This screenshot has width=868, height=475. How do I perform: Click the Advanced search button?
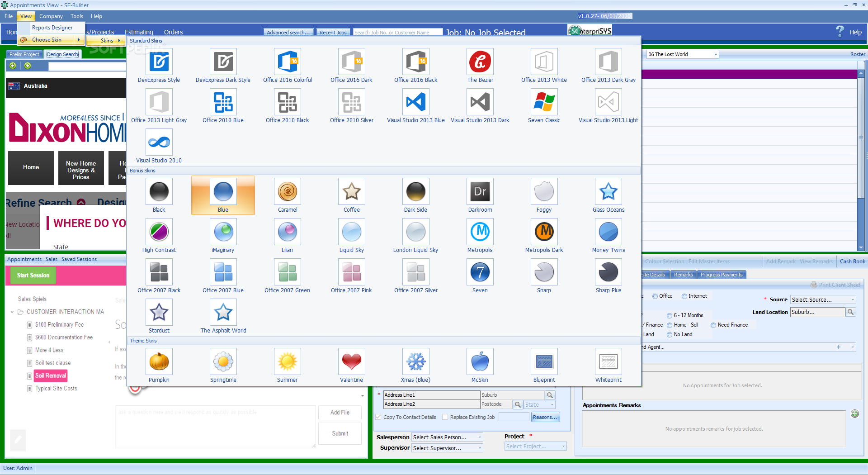tap(288, 33)
